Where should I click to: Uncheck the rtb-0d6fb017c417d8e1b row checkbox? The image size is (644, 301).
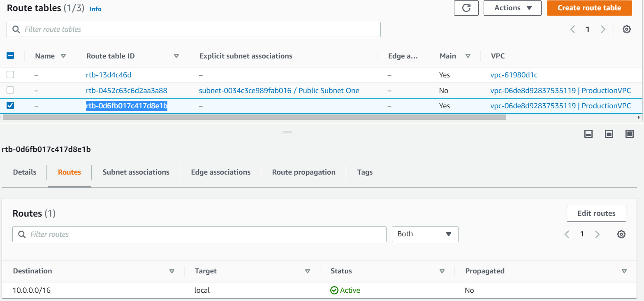11,105
